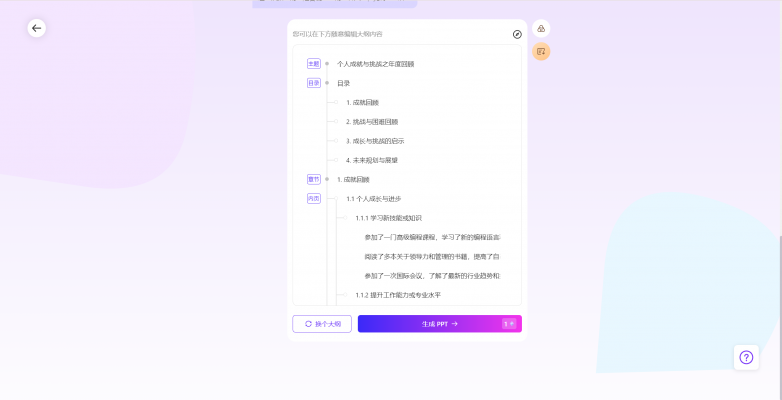The height and width of the screenshot is (400, 782).
Task: Click the compass icon above the outline
Action: click(x=517, y=34)
